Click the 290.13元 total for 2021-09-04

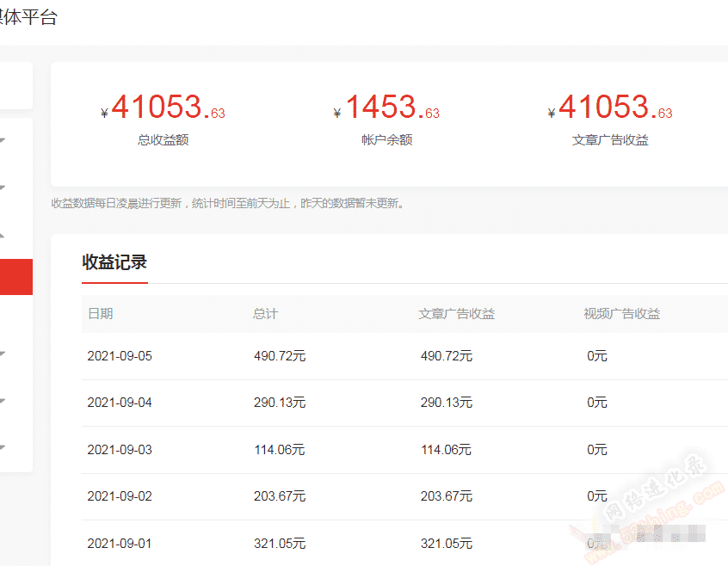click(280, 403)
